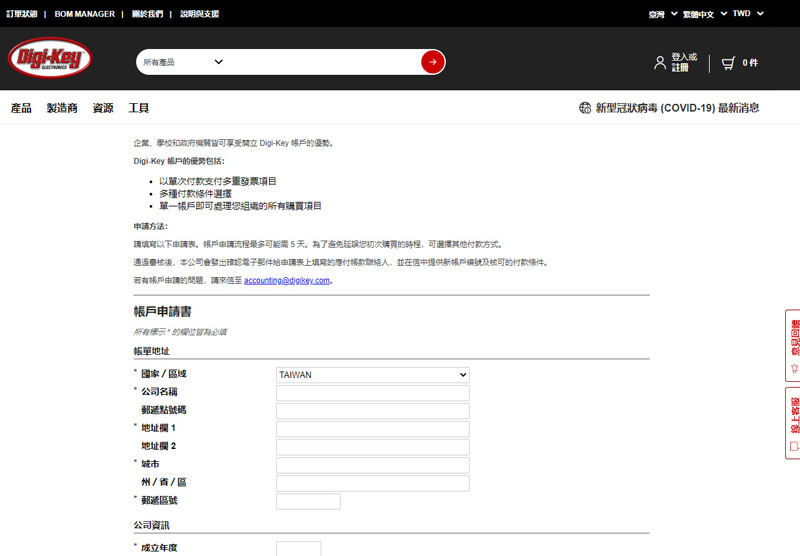This screenshot has height=556, width=800.
Task: Click the accounting@digikey.com email link
Action: click(287, 281)
